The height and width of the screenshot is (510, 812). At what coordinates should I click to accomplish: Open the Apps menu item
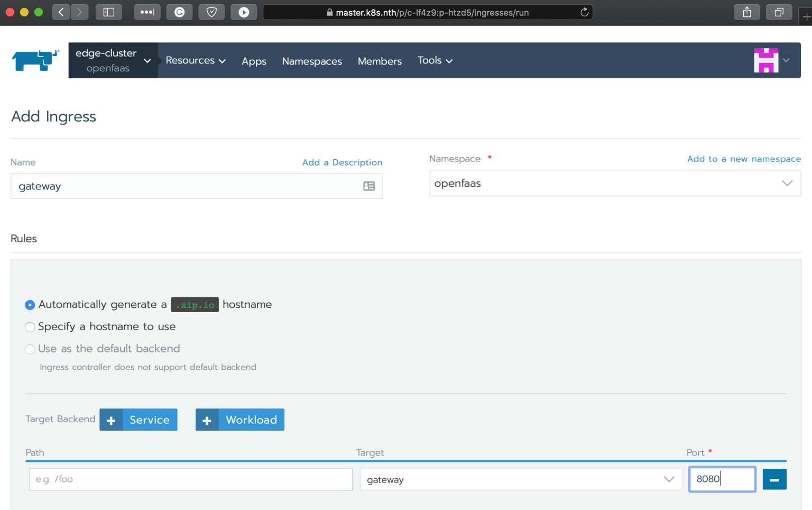[x=254, y=61]
